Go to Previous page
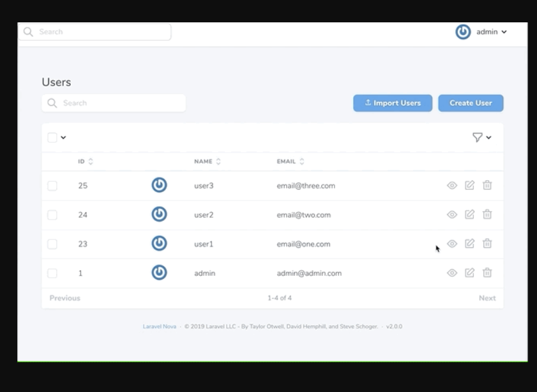The height and width of the screenshot is (392, 537). point(64,298)
